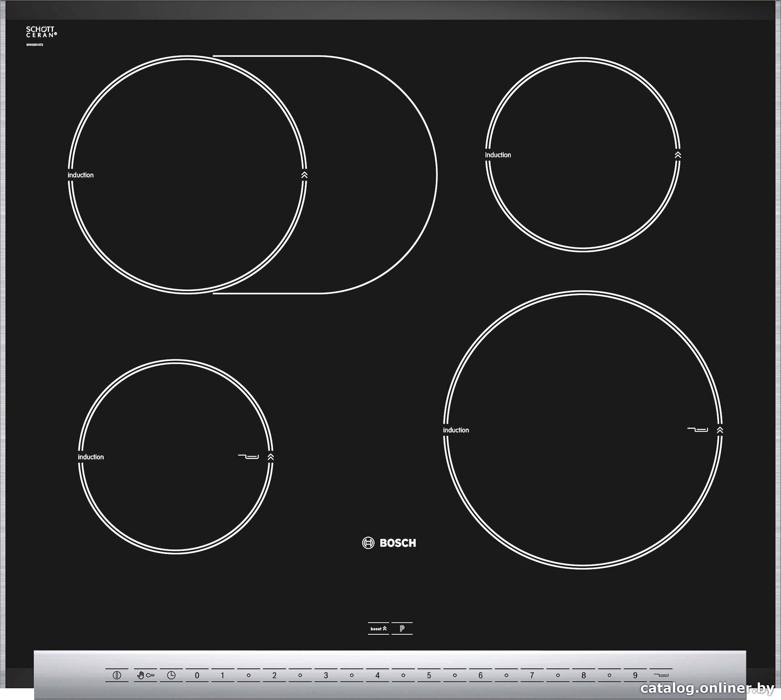Tap the frying sensor pan key on control strip

(661, 675)
